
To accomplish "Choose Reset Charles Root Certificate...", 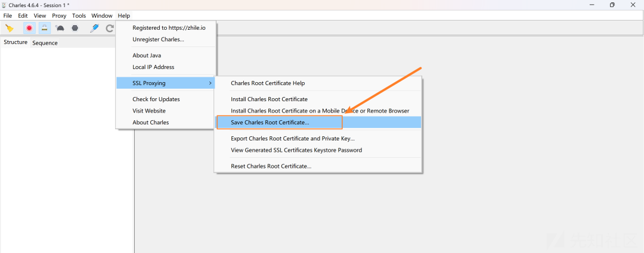I will 318,166.
